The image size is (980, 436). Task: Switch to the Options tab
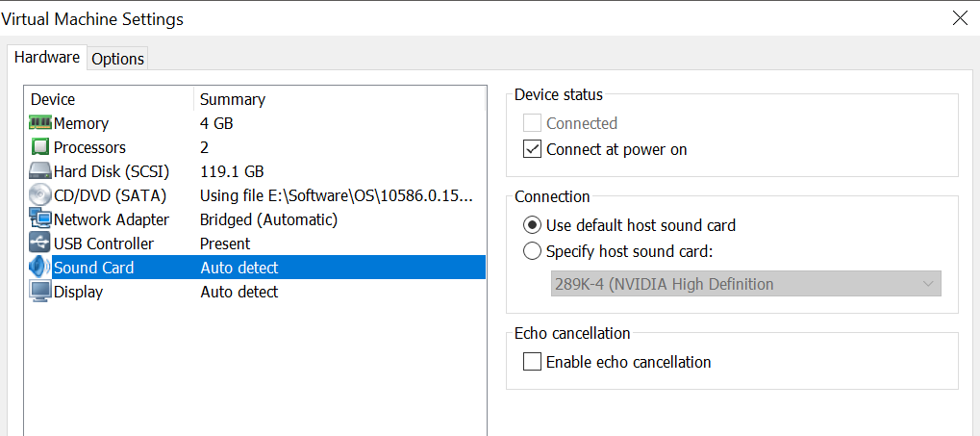click(x=117, y=59)
